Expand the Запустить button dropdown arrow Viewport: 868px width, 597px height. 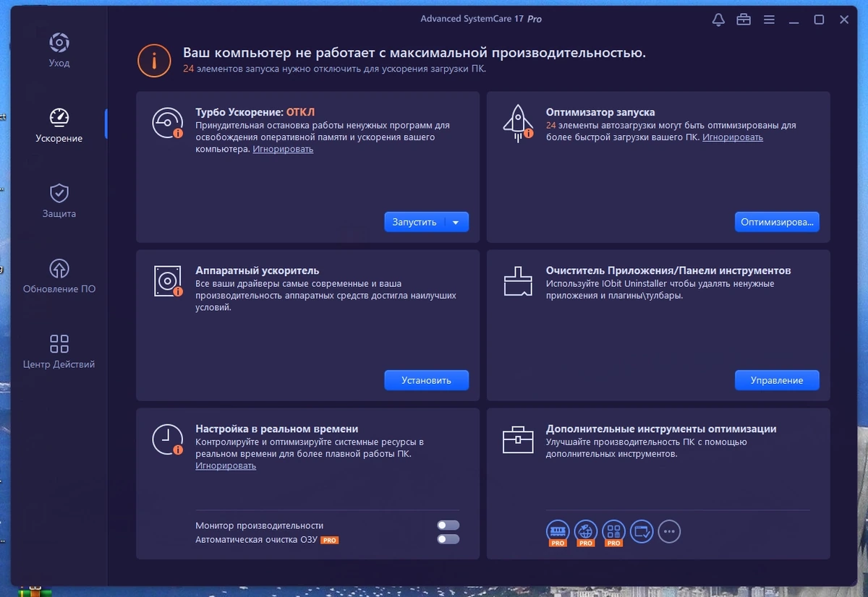456,223
